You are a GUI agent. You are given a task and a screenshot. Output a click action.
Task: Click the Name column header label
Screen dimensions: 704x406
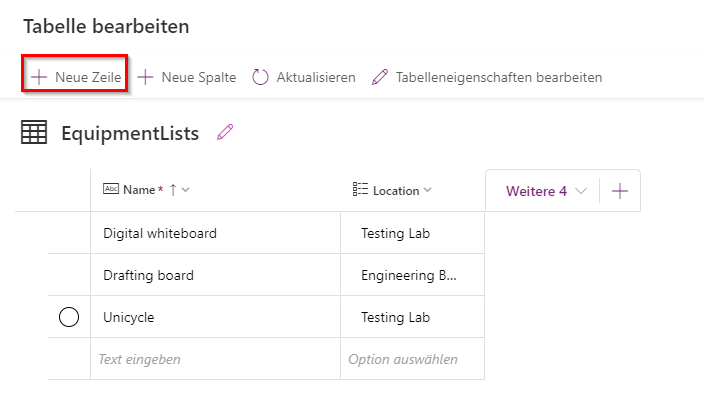click(x=139, y=190)
